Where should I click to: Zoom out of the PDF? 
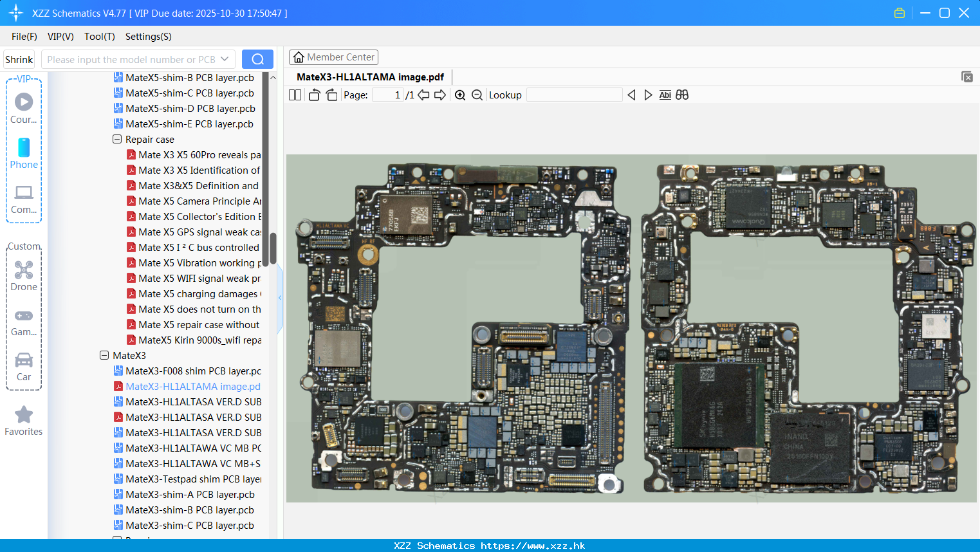click(477, 95)
